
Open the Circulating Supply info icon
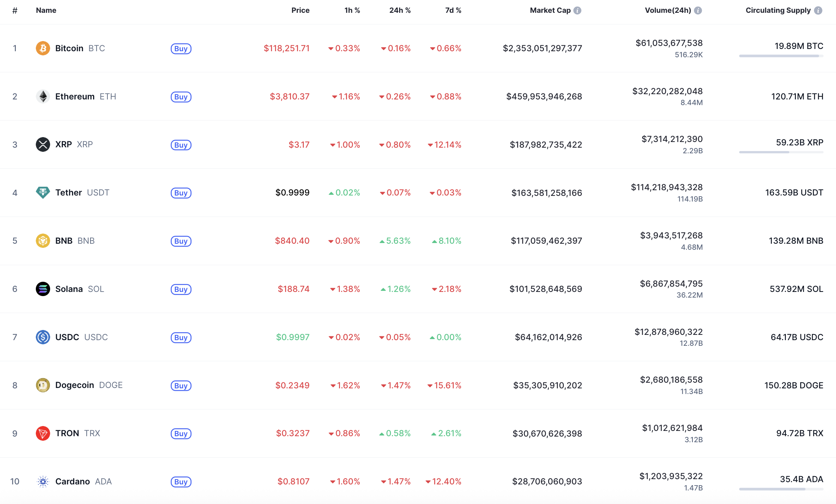click(x=818, y=11)
